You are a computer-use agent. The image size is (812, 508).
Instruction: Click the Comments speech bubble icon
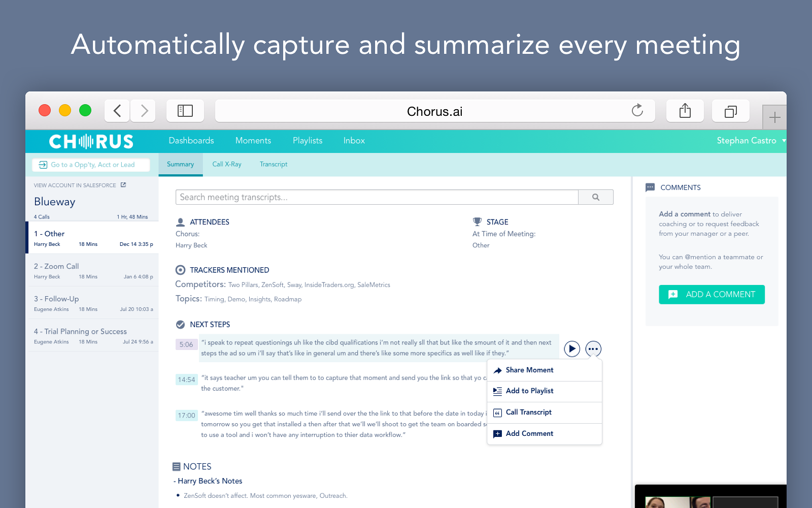point(650,187)
